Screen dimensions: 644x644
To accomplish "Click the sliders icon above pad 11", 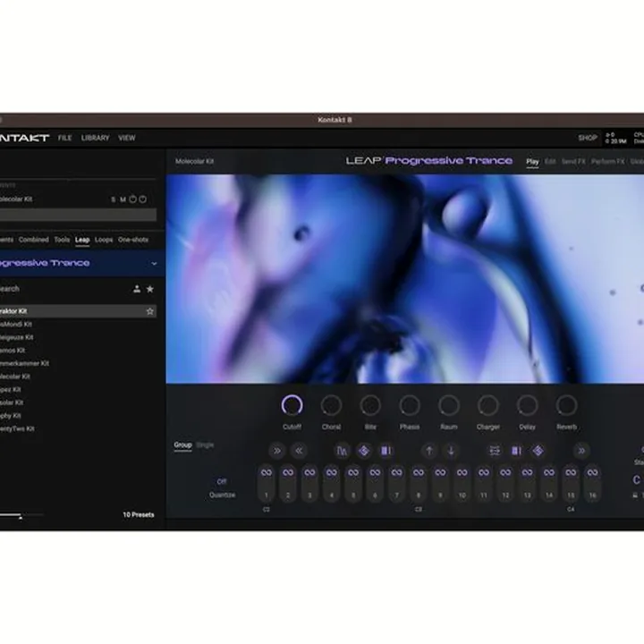I will coord(495,451).
